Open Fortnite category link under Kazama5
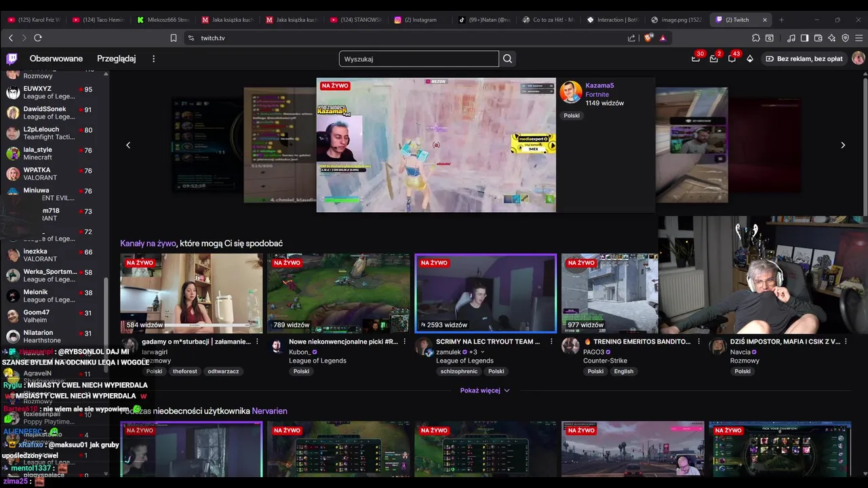Screen dimensions: 868x488 click(x=597, y=95)
